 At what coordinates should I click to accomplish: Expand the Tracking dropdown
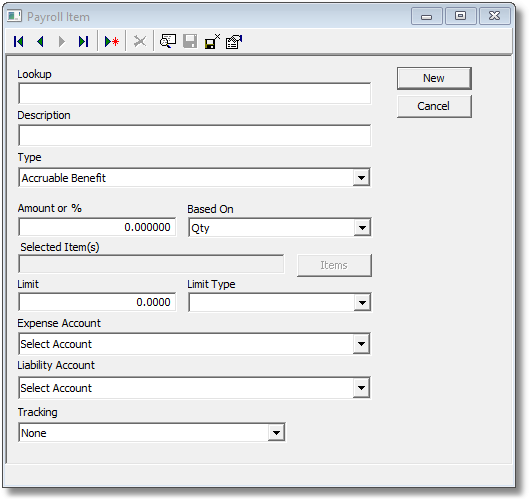[276, 433]
